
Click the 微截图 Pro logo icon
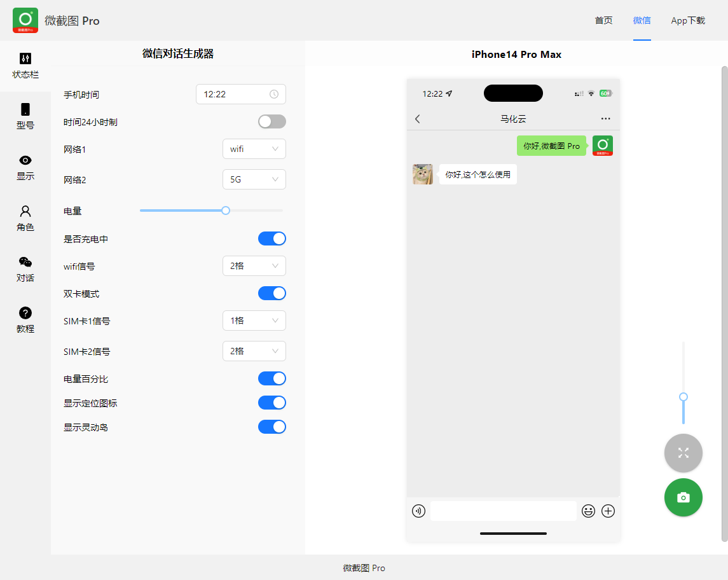point(25,20)
